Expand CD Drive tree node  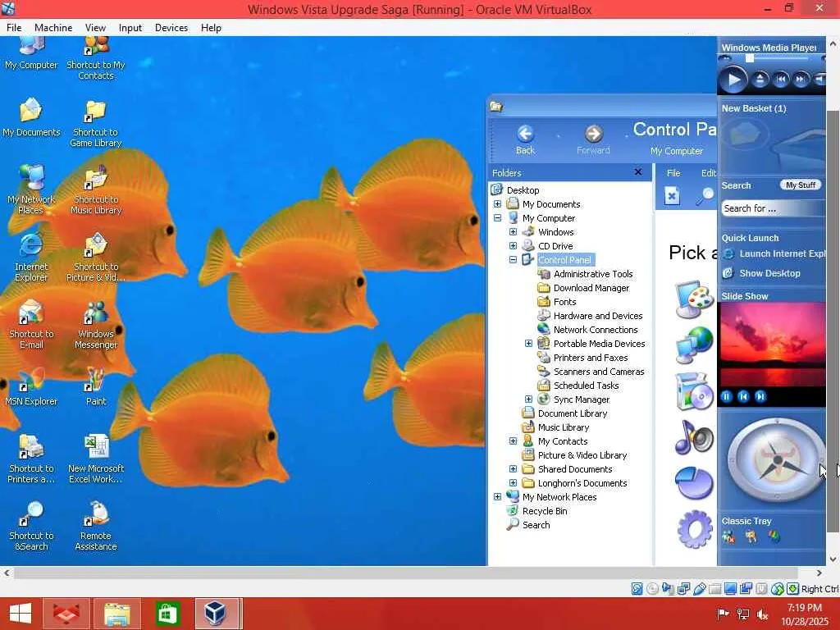pos(513,246)
